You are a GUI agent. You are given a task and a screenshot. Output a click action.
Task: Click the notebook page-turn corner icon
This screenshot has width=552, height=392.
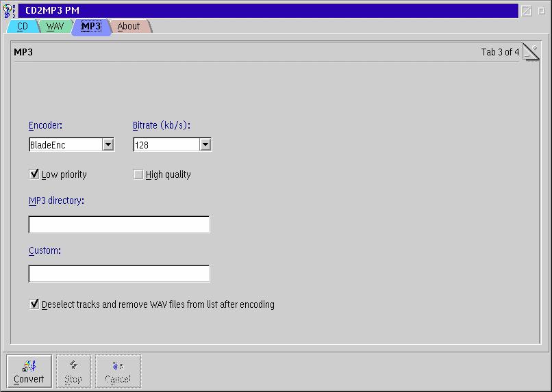coord(531,52)
